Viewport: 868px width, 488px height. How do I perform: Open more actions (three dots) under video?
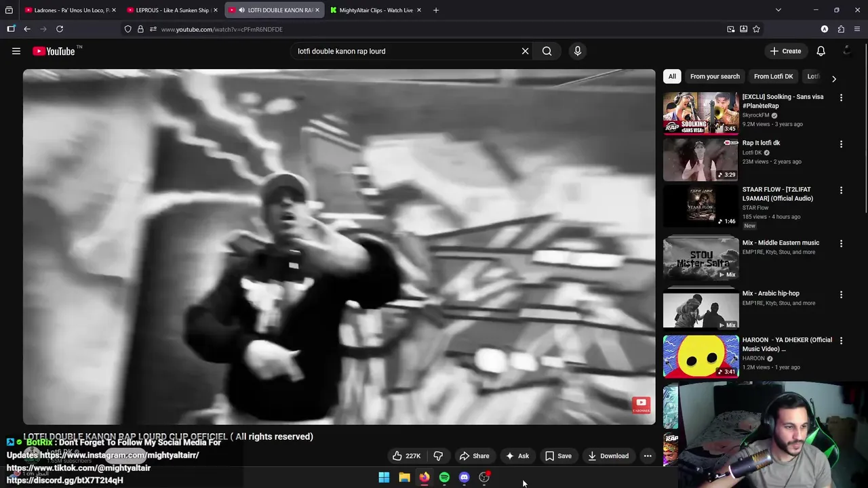pos(648,456)
